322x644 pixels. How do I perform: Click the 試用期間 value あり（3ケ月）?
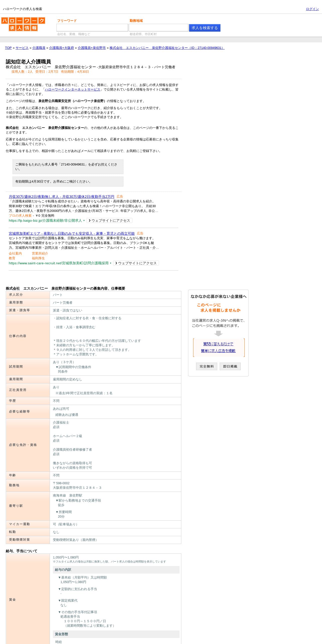(64, 362)
